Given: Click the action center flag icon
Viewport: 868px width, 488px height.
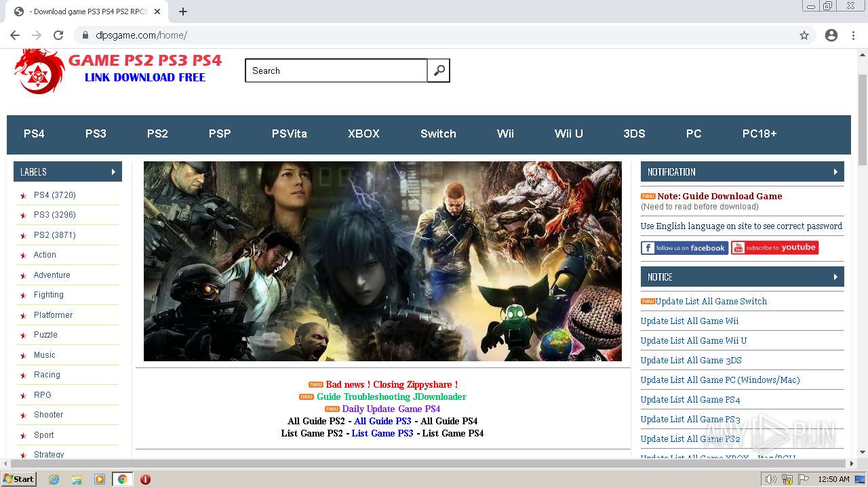Looking at the screenshot, I should 804,479.
